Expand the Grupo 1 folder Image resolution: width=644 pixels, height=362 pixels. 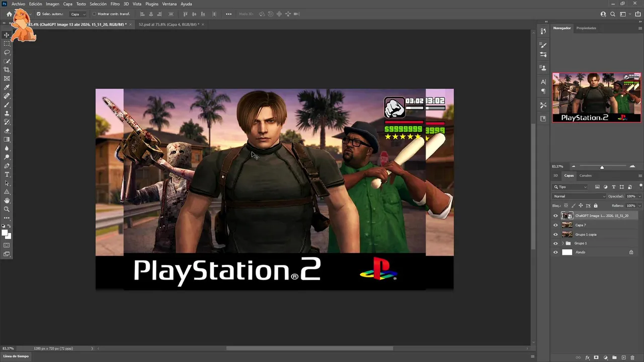563,243
